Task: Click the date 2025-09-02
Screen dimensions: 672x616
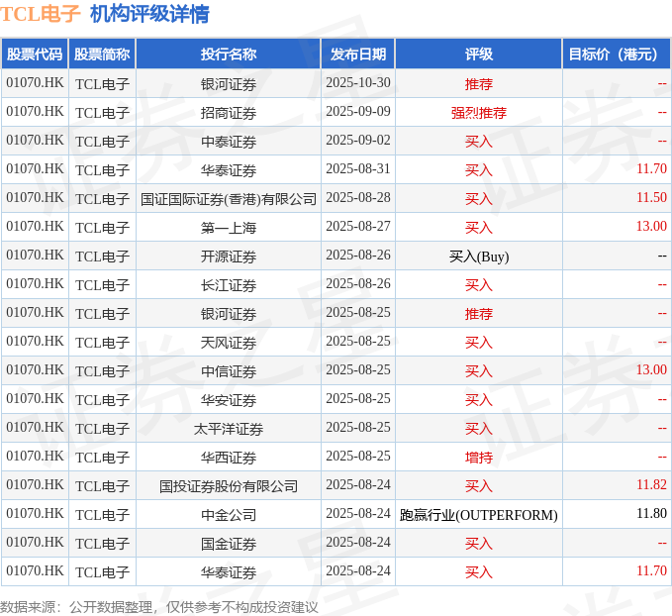Action: click(358, 141)
